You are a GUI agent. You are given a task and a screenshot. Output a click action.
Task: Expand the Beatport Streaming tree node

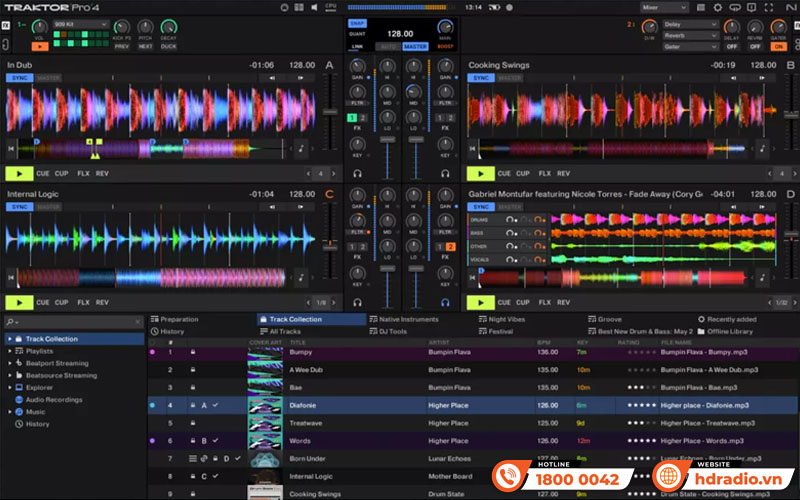click(x=10, y=363)
